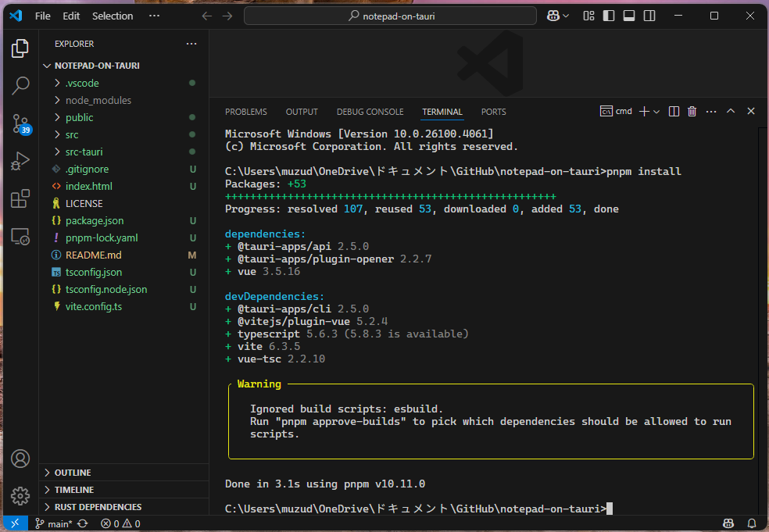Open the remote window indicator

[15, 523]
